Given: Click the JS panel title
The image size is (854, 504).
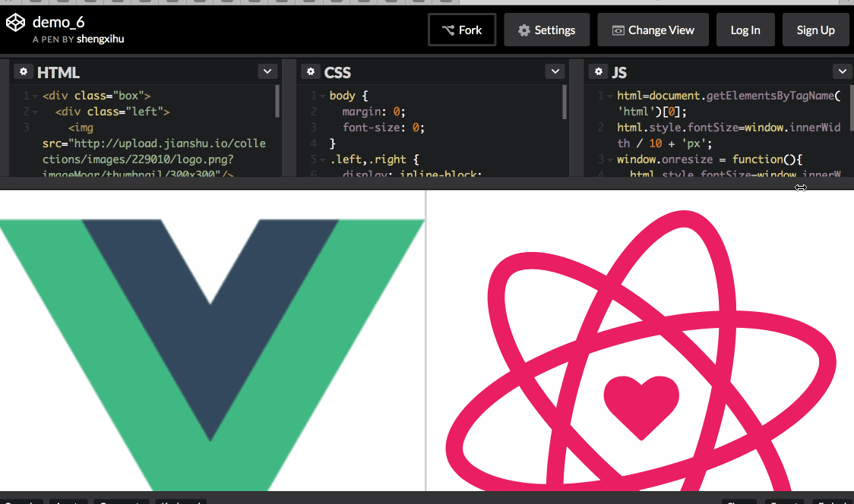Looking at the screenshot, I should pyautogui.click(x=619, y=72).
